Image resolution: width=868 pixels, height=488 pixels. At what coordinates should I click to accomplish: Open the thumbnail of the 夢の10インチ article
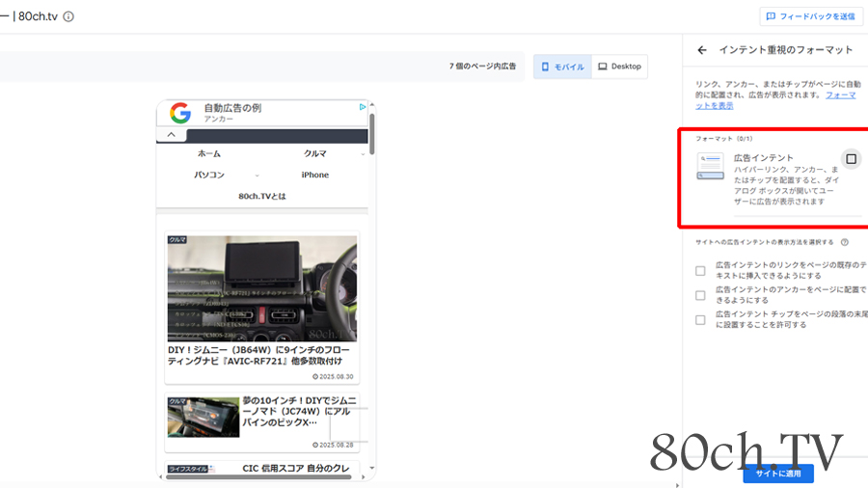point(203,418)
